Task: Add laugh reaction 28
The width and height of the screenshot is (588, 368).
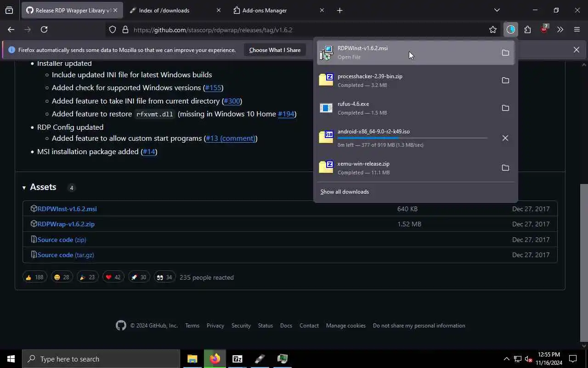Action: [62, 277]
